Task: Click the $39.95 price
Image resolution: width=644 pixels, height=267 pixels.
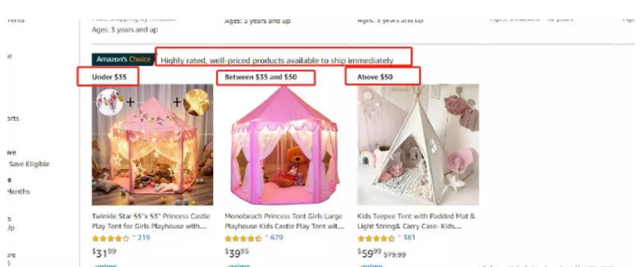Action: point(237,252)
